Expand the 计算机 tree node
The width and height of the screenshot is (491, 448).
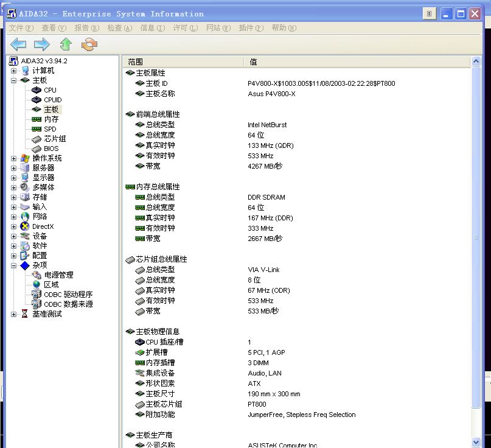point(14,71)
